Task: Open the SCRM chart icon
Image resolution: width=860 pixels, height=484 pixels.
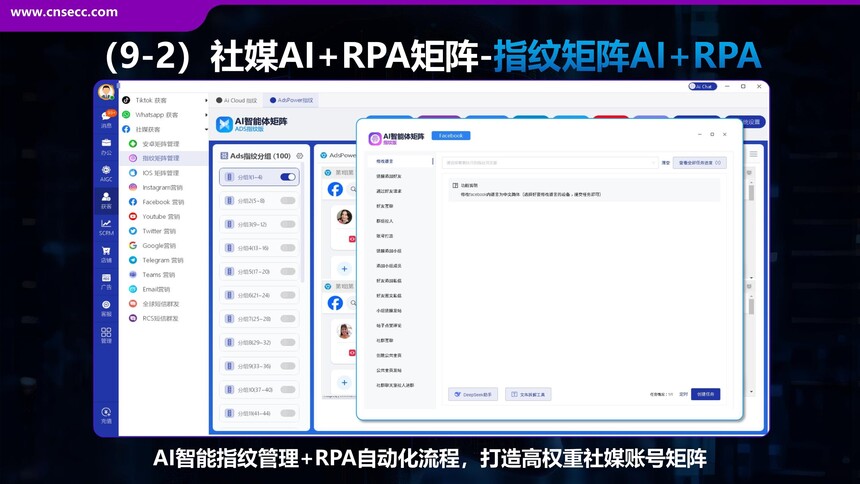Action: (106, 227)
